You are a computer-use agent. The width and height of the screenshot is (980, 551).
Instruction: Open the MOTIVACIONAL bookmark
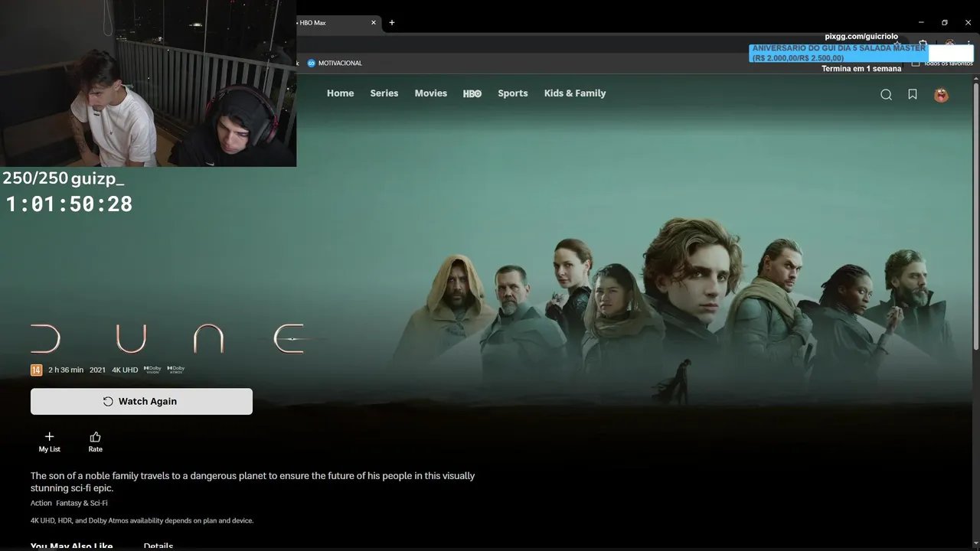click(335, 63)
